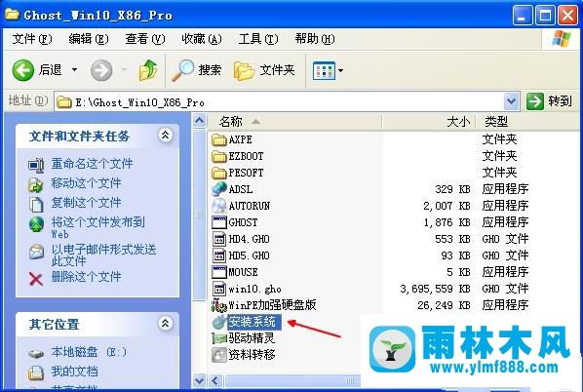Select the PESOFT folder icon

coord(219,173)
